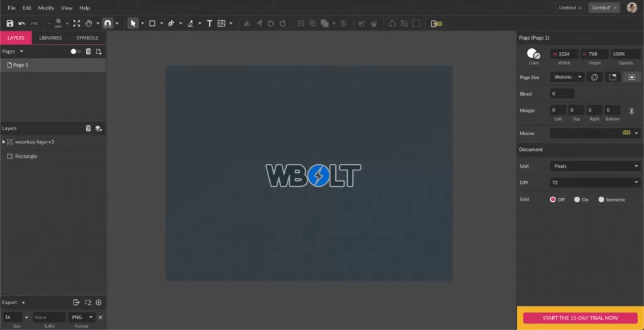
Task: Click the page Width input field
Action: coord(564,54)
